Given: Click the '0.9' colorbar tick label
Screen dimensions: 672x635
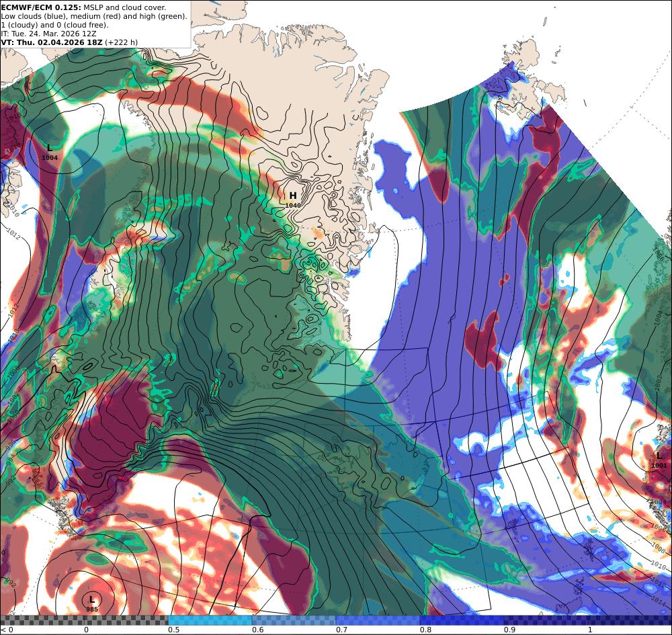Looking at the screenshot, I should click(509, 630).
